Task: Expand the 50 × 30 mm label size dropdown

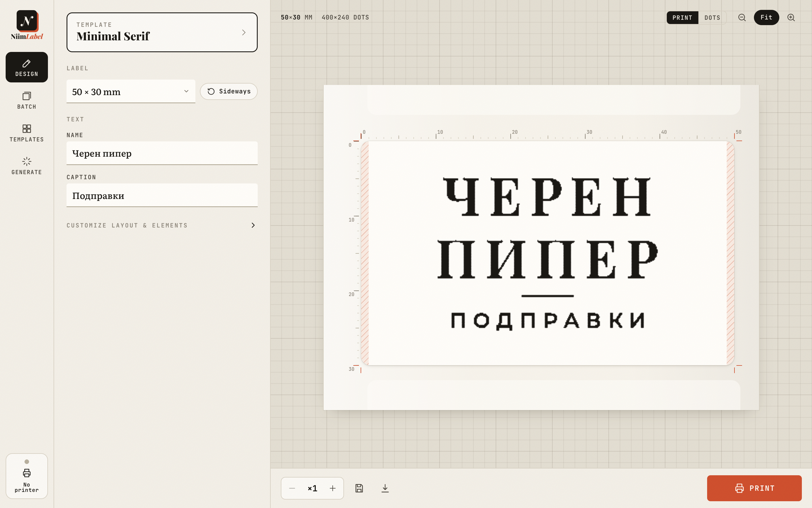Action: pyautogui.click(x=131, y=91)
